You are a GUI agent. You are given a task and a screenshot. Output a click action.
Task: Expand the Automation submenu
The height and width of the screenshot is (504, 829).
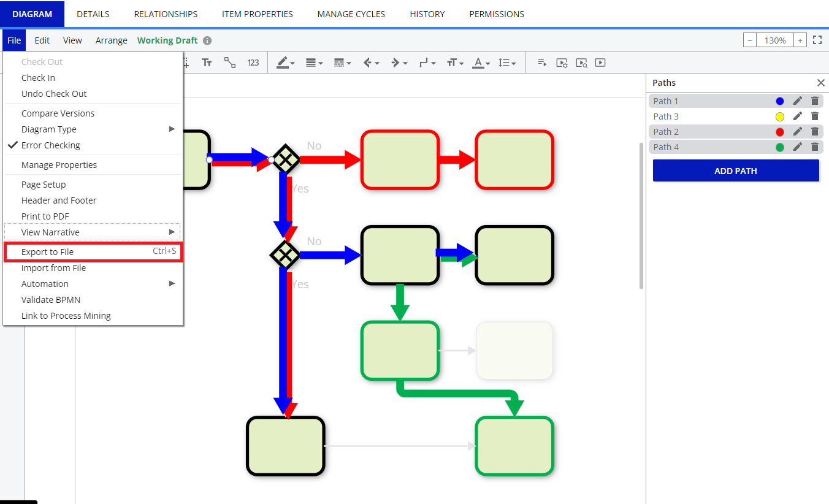coord(45,284)
